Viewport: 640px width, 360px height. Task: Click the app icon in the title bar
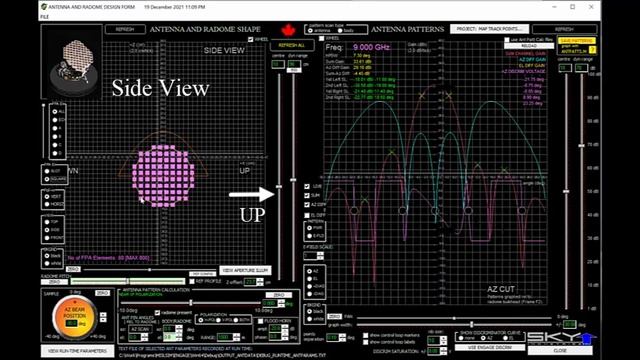44,7
